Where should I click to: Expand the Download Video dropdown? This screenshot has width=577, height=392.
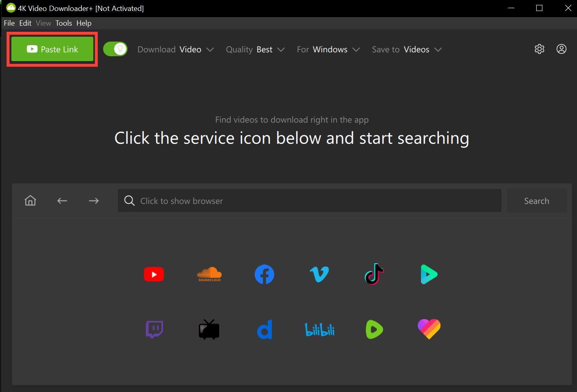coord(175,50)
